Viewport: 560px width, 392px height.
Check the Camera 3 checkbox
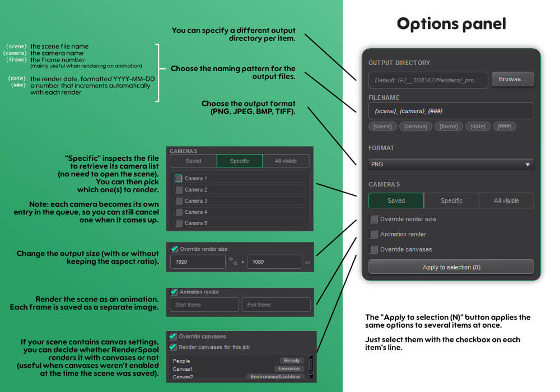click(x=179, y=200)
